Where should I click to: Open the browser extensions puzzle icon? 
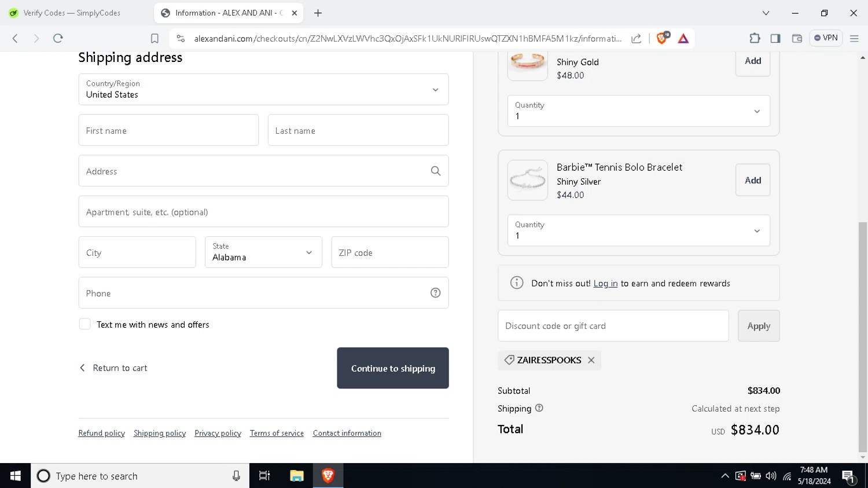coord(755,38)
